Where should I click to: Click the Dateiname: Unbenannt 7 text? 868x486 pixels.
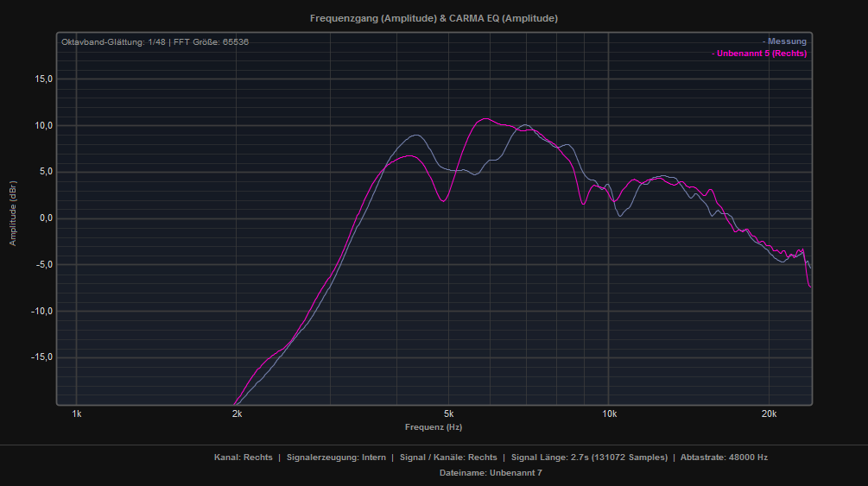coord(490,473)
